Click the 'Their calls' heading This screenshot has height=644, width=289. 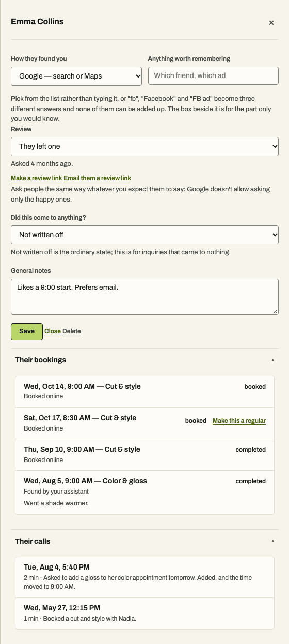[x=33, y=541]
